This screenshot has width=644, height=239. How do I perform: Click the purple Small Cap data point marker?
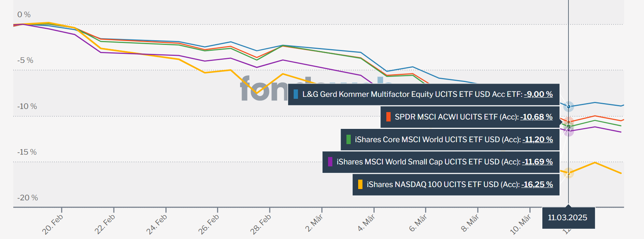(x=569, y=131)
